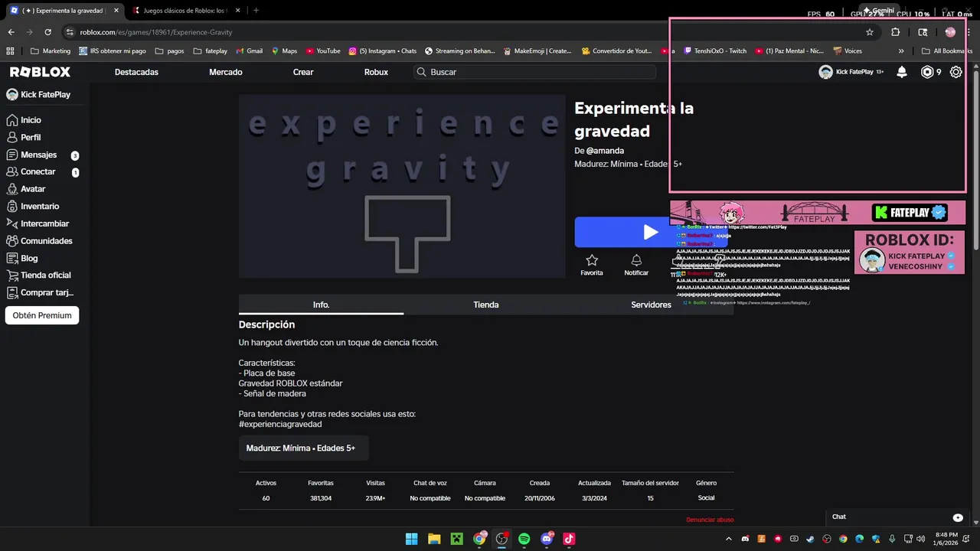Switch to the Tienda tab

coord(486,305)
